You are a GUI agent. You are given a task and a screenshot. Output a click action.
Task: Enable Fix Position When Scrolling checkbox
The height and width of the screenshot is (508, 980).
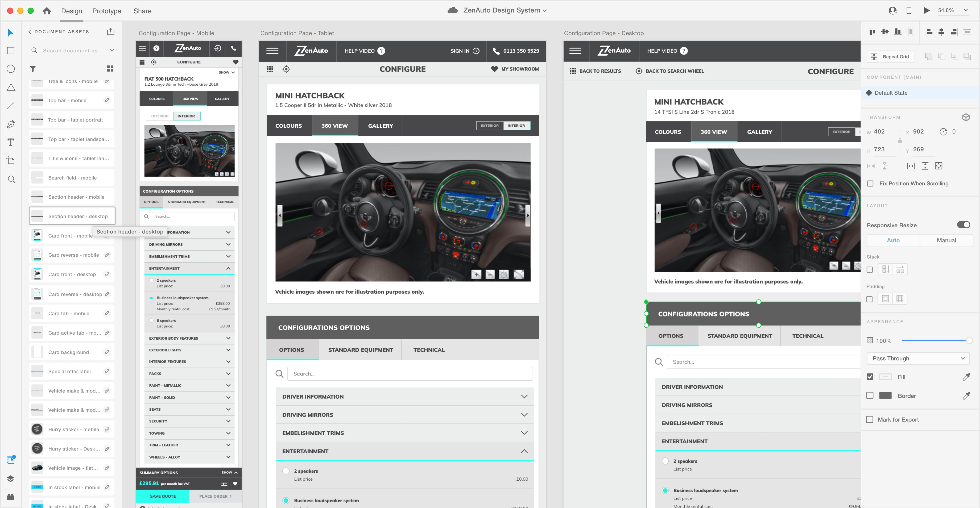point(870,184)
